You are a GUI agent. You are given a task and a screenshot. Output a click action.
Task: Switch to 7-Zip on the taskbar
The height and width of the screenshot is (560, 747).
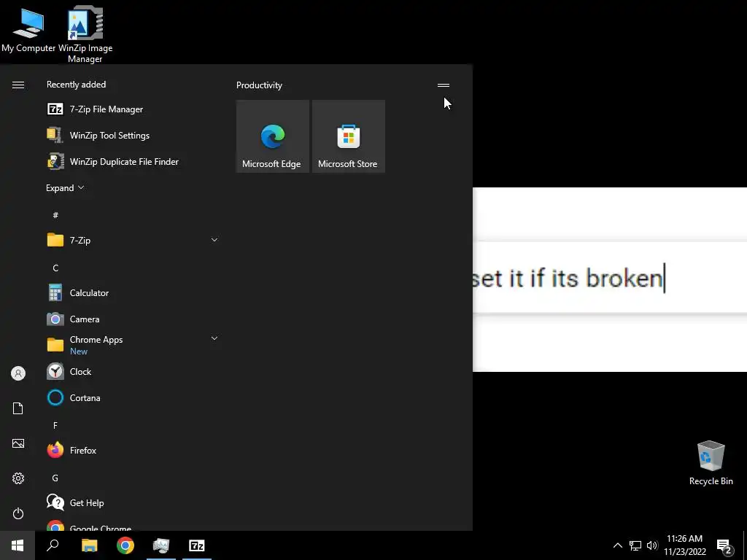tap(197, 545)
